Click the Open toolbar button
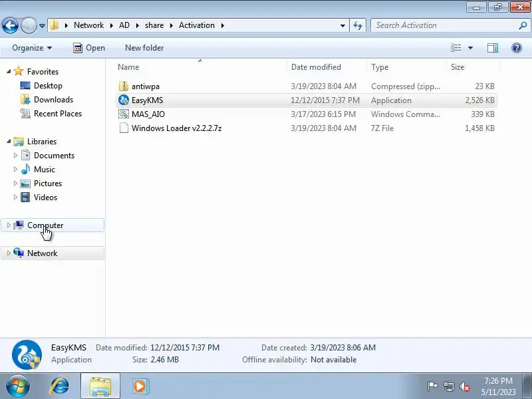Viewport: 532px width, 399px height. (x=89, y=48)
